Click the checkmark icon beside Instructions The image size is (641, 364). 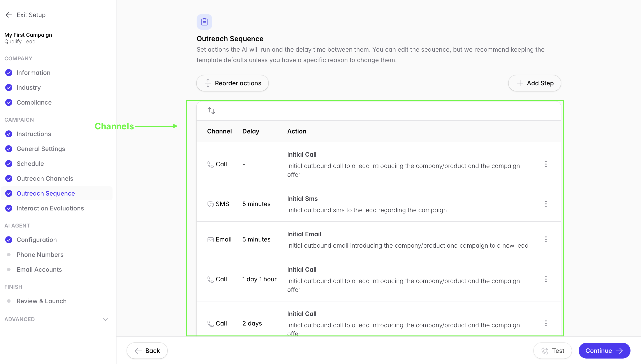[x=9, y=134]
